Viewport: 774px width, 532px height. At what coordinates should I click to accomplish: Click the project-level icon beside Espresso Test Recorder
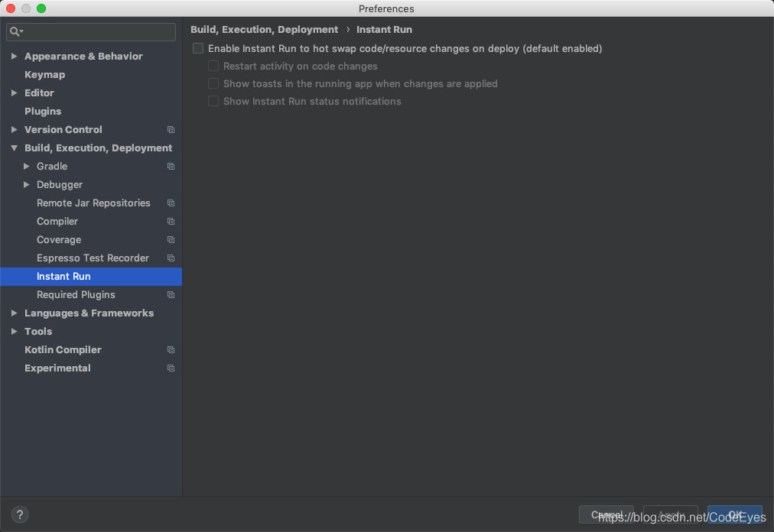(x=171, y=258)
